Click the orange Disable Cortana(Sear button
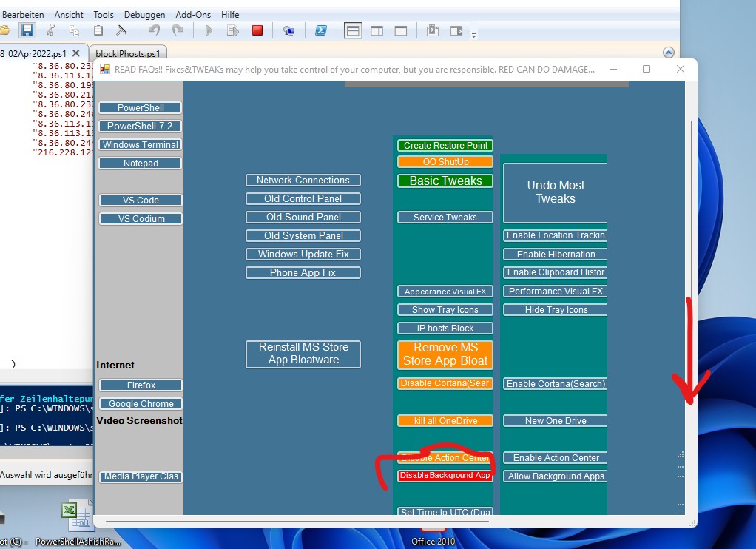Viewport: 756px width, 549px height. [445, 383]
